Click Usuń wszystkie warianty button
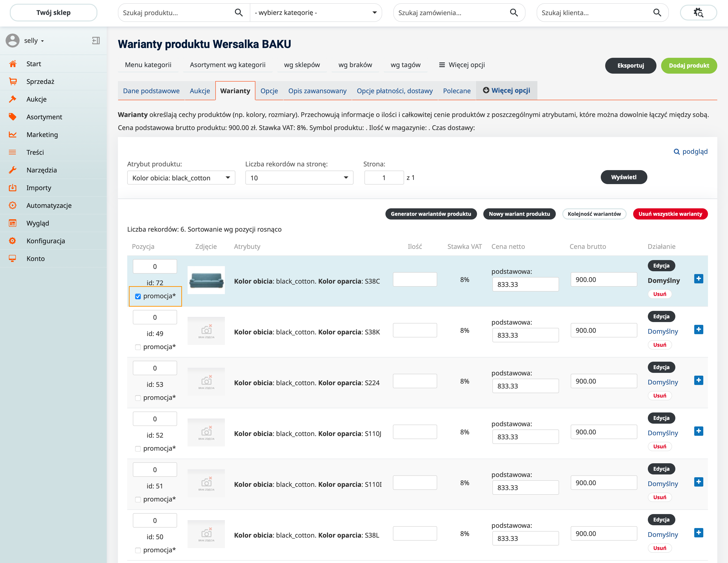This screenshot has height=563, width=728. coord(670,214)
